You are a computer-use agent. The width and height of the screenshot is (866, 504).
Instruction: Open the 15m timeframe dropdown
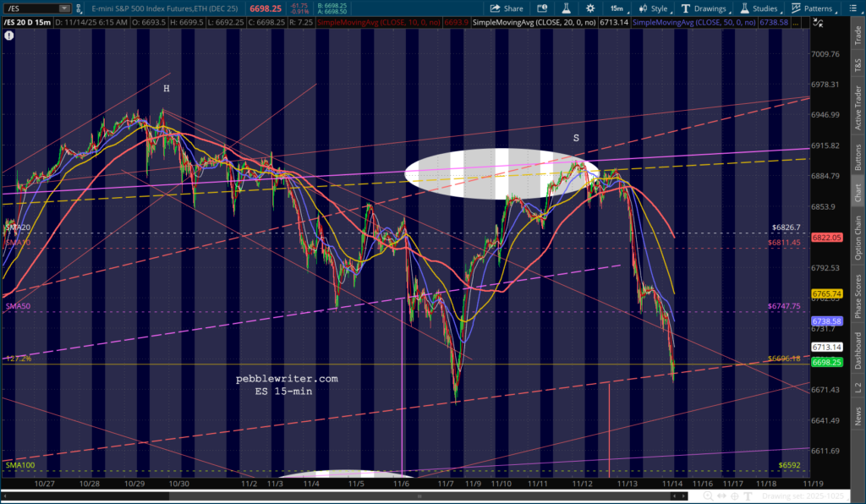coord(618,8)
